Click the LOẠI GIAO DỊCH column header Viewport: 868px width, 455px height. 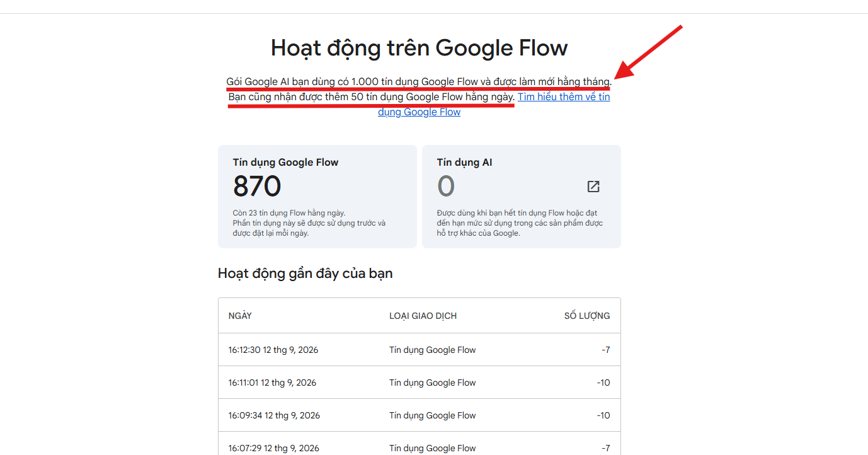(x=423, y=316)
